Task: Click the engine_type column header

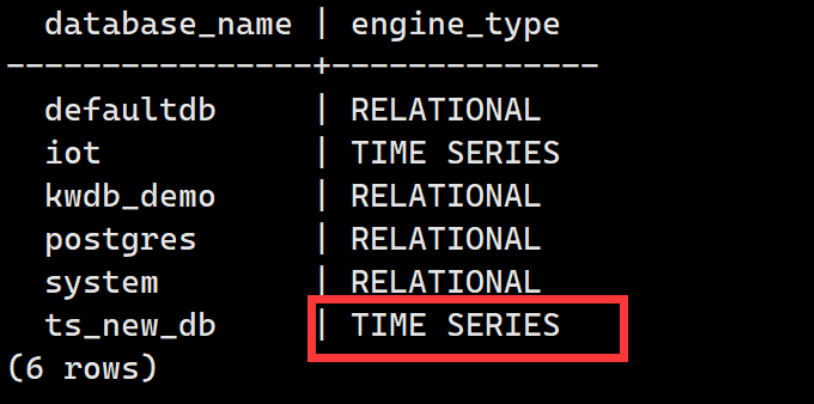Action: [455, 26]
